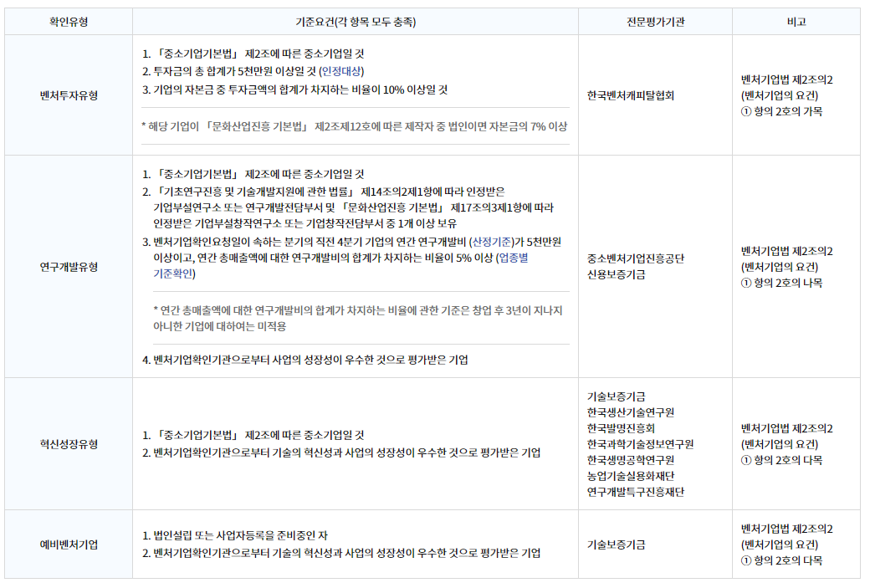Select the 예비벤처기업 row label
This screenshot has width=870, height=588.
pos(68,545)
